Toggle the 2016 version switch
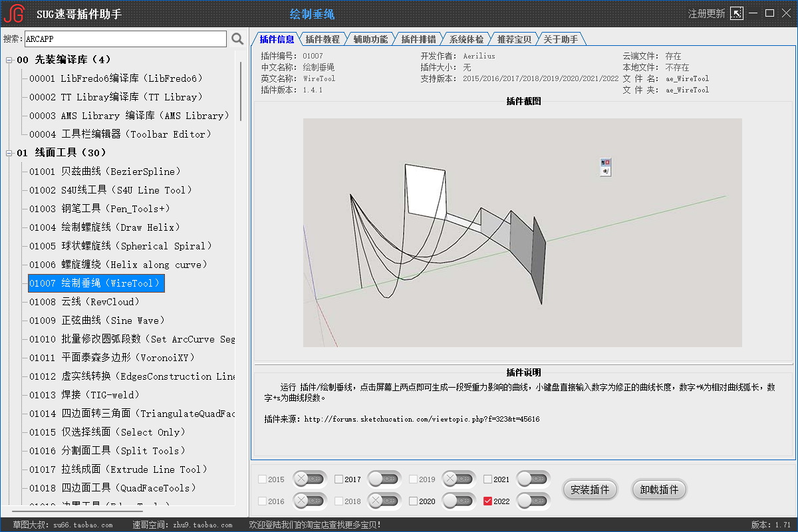 point(310,501)
